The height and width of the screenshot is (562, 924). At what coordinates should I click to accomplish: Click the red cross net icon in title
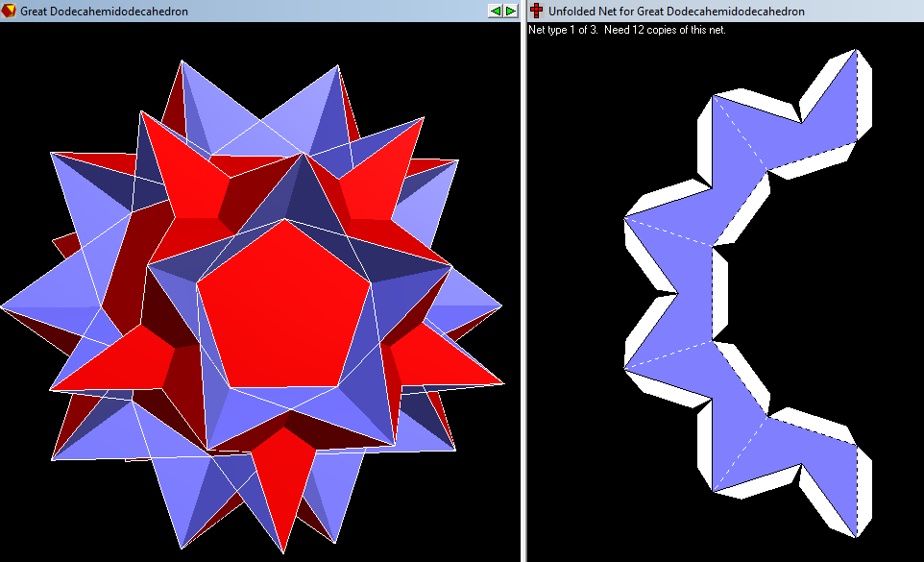tap(536, 11)
